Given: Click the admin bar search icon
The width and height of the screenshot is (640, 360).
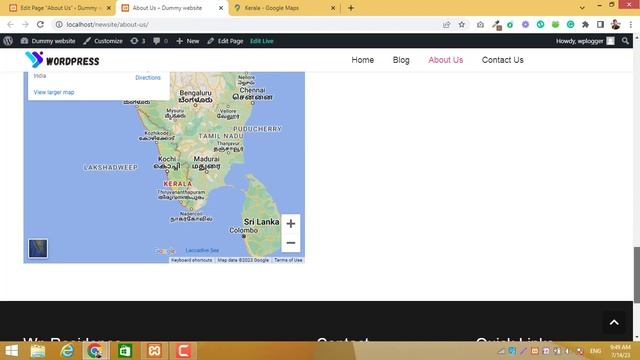Looking at the screenshot, I should pos(625,41).
